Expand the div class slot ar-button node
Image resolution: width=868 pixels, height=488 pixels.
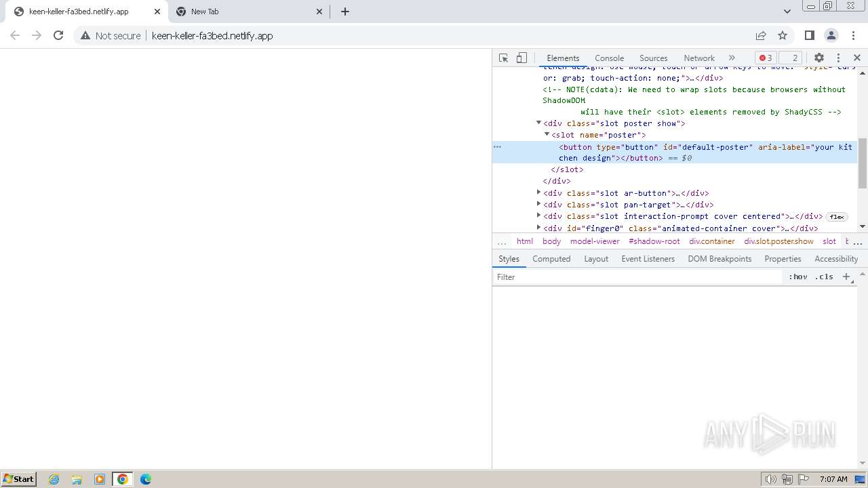coord(539,192)
